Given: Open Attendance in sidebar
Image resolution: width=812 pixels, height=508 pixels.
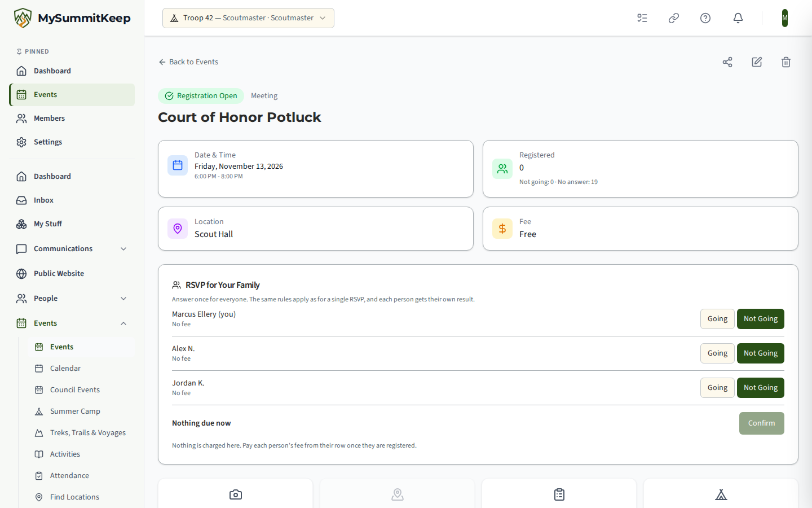Looking at the screenshot, I should pos(81,476).
